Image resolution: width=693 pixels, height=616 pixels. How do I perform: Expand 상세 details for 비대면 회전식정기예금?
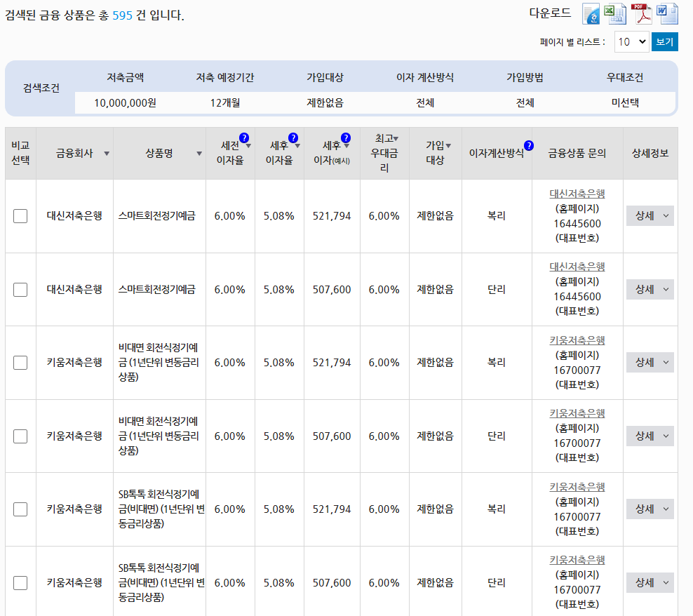tap(649, 362)
